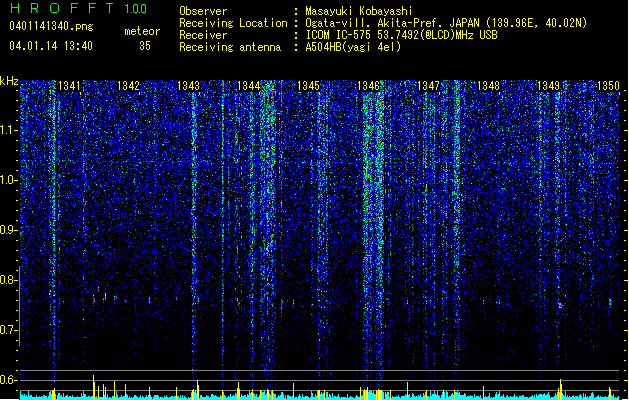The height and width of the screenshot is (400, 629).
Task: Click the Receiver label
Action: pyautogui.click(x=203, y=35)
